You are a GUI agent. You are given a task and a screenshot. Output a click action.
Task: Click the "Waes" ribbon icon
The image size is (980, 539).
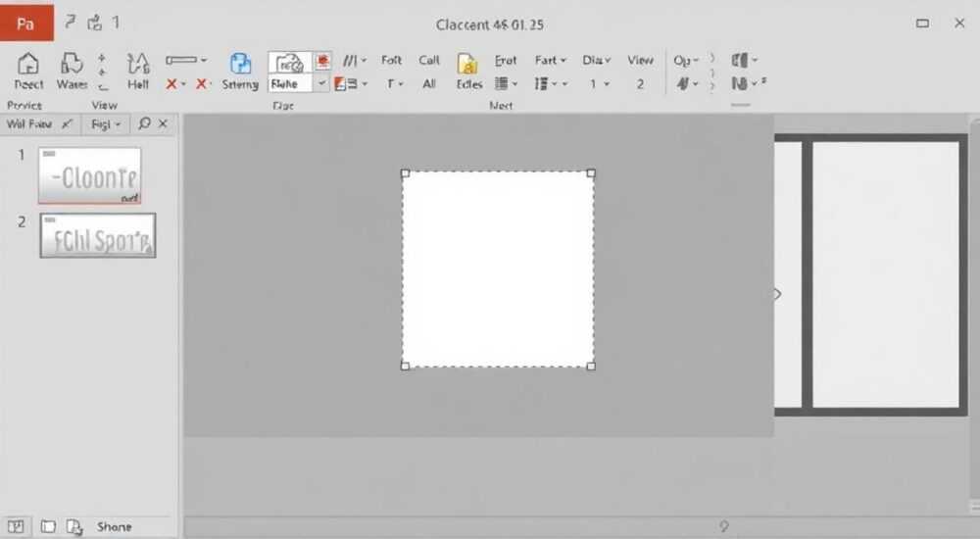[72, 64]
